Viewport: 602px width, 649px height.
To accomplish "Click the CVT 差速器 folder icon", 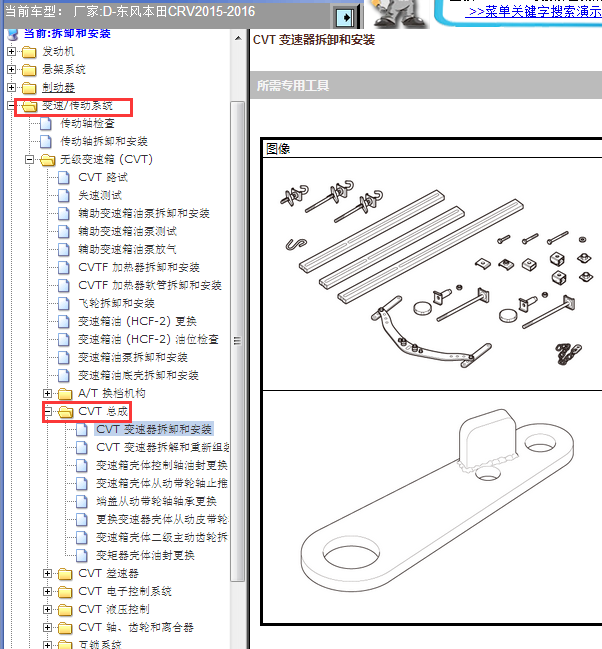I will click(65, 574).
